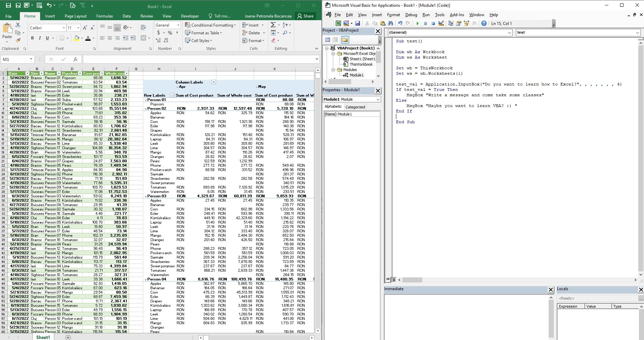Click the Find & Select magnifier icon
The image size is (644, 340).
[285, 33]
